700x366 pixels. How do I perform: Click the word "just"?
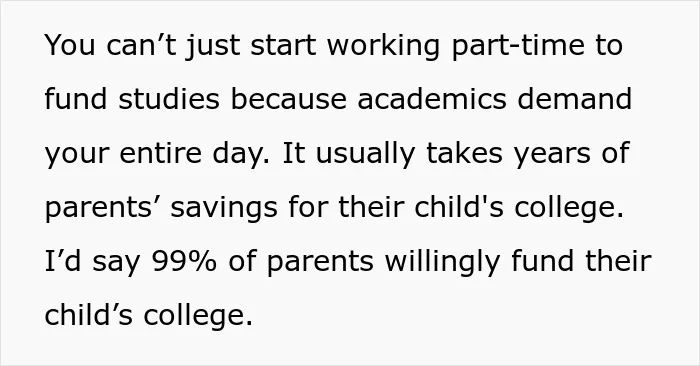[x=212, y=47]
